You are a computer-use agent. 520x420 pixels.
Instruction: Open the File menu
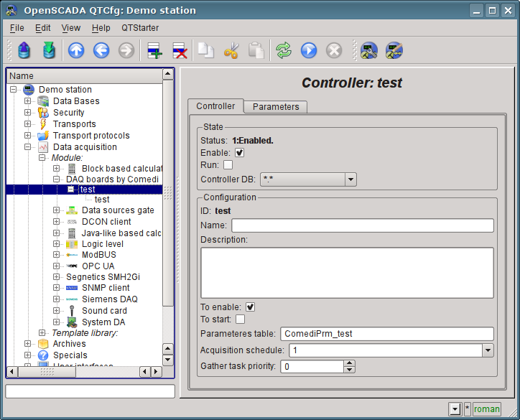17,28
